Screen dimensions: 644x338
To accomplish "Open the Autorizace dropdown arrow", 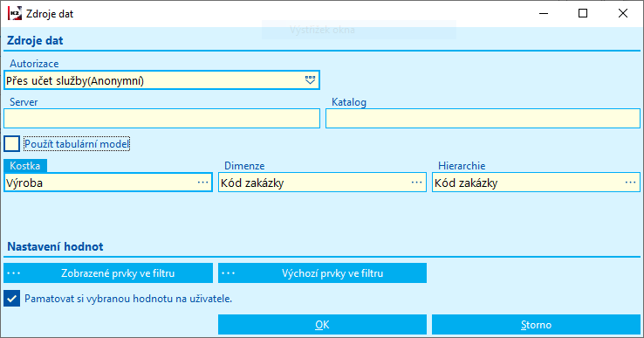I will coord(310,80).
